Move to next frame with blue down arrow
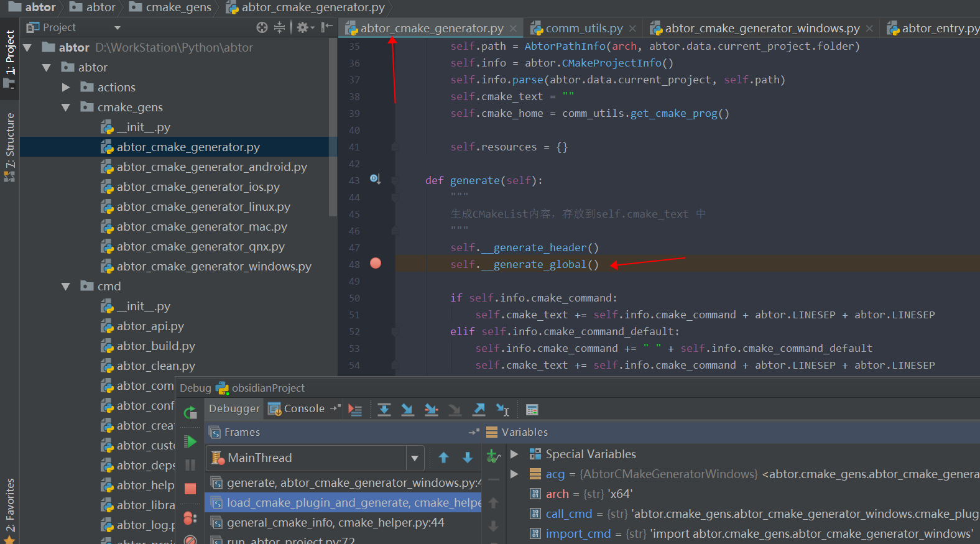Viewport: 980px width, 544px height. click(x=468, y=458)
